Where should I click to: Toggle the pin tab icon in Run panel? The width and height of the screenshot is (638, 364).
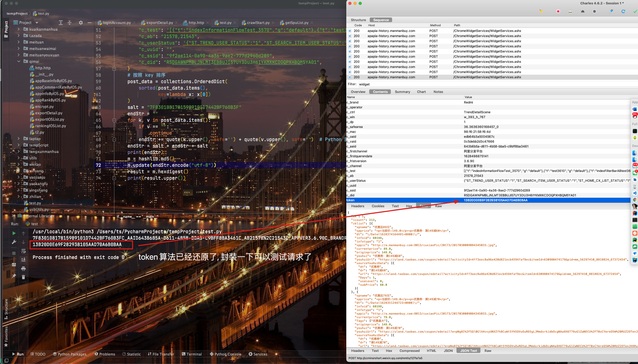point(14,276)
